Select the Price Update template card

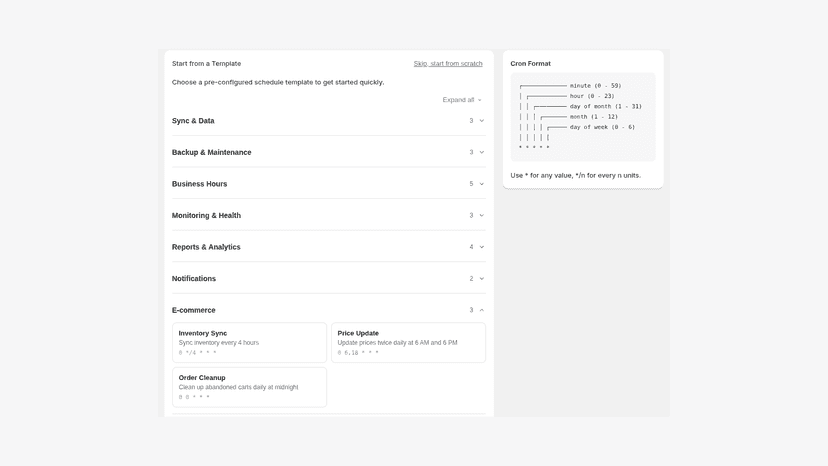coord(408,342)
